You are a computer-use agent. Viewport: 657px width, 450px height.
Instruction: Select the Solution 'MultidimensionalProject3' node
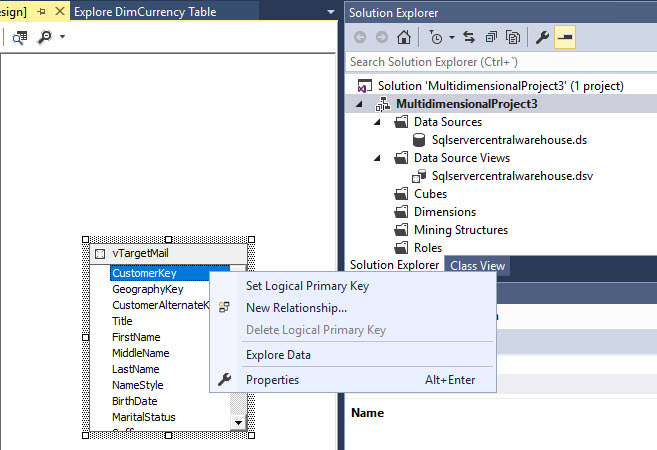[x=501, y=86]
